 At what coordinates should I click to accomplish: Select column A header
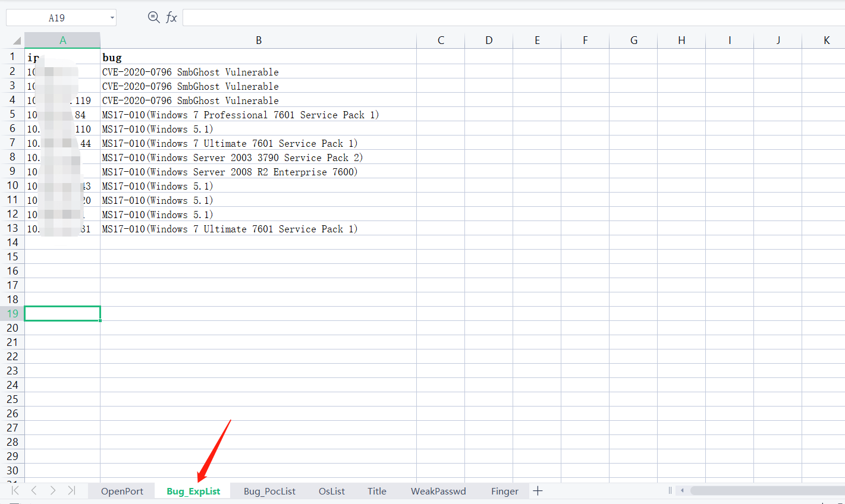(62, 40)
